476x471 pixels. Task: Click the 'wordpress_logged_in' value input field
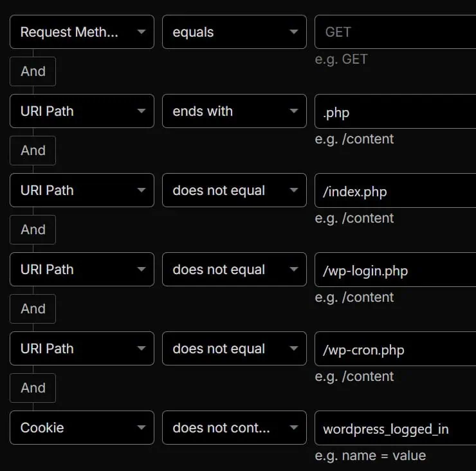point(395,428)
